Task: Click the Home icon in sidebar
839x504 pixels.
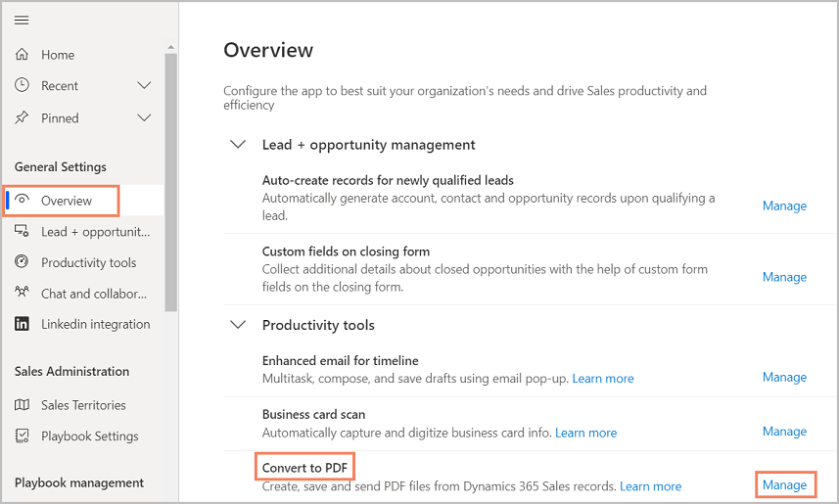Action: coord(23,55)
